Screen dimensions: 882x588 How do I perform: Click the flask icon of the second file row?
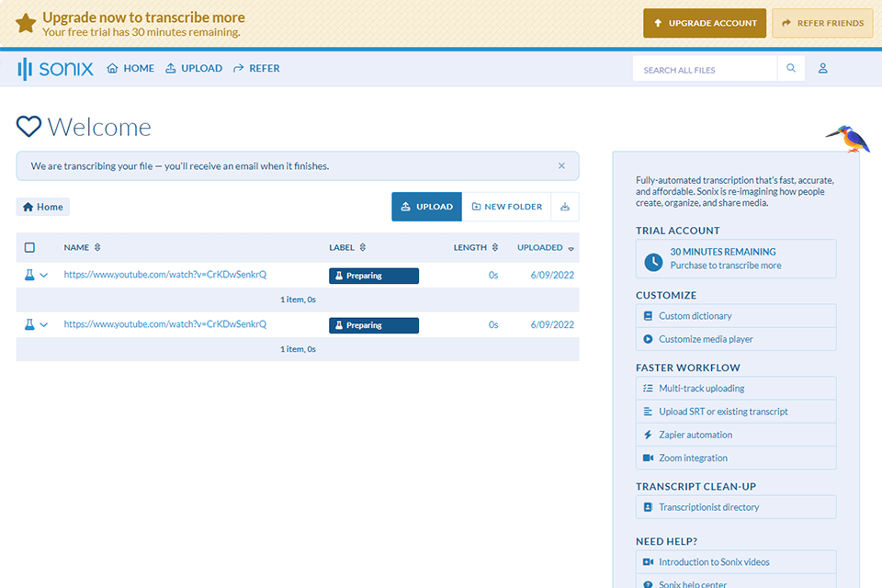[29, 324]
